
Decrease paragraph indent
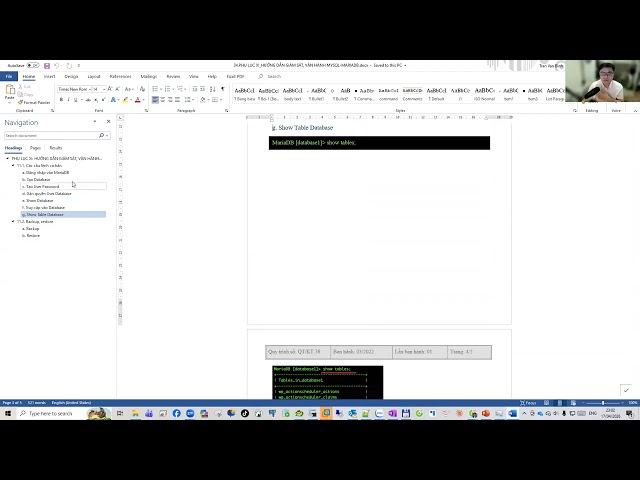tap(195, 89)
